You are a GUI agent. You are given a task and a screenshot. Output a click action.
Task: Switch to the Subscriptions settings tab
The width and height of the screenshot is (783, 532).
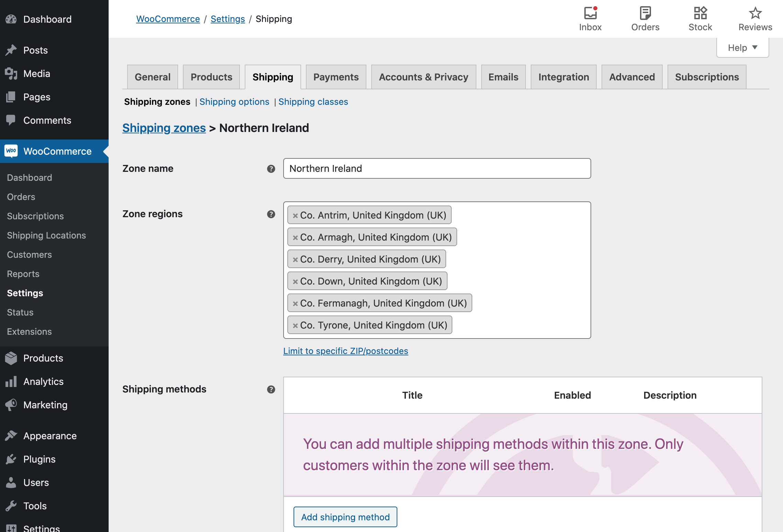[707, 77]
